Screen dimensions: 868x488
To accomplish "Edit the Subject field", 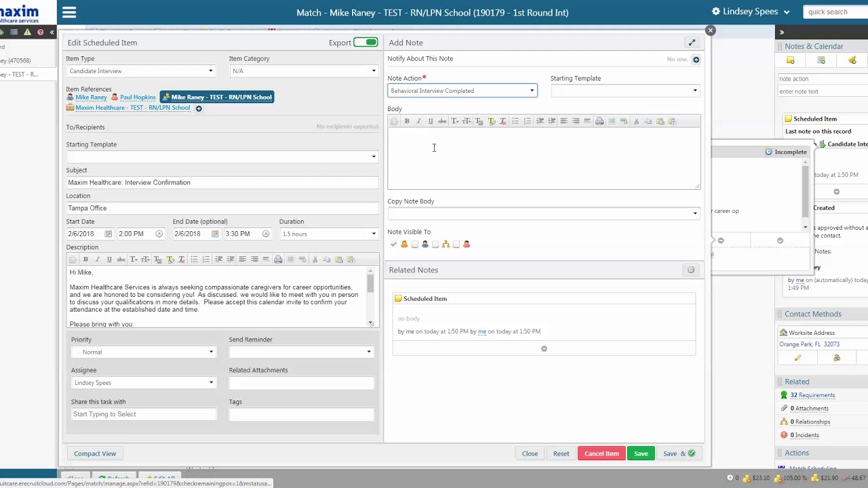I will (222, 182).
